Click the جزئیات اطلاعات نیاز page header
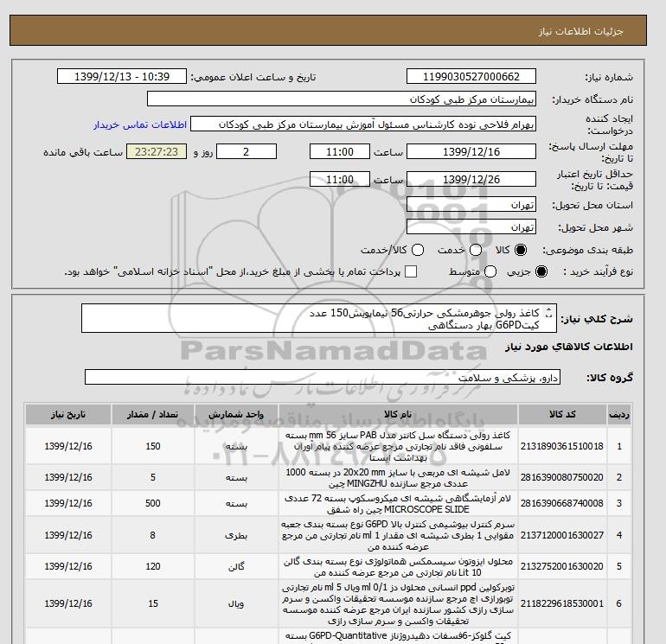This screenshot has height=644, width=666. click(580, 31)
